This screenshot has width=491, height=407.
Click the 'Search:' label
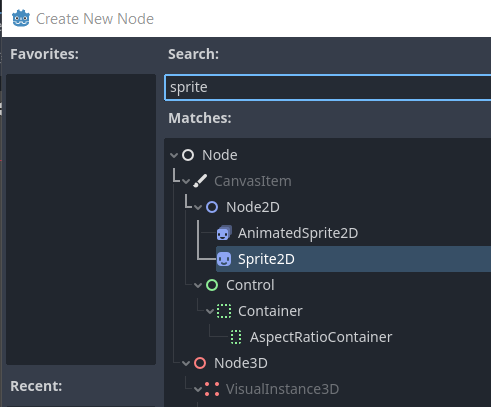tap(193, 54)
